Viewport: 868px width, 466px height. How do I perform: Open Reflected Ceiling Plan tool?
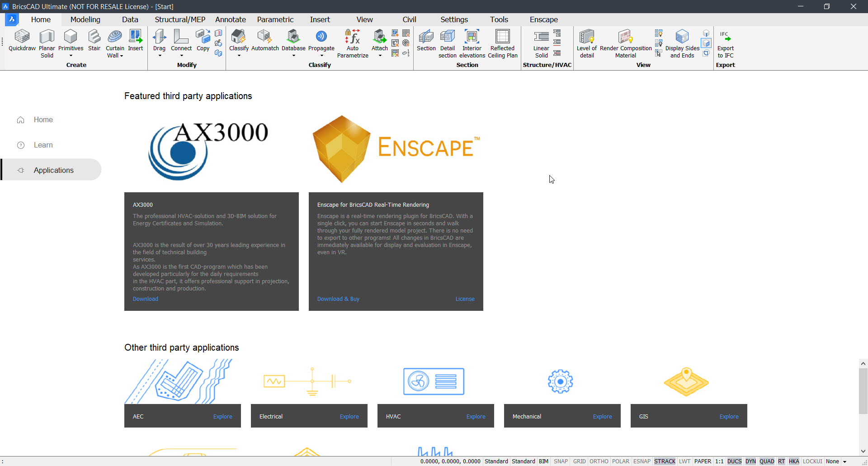pyautogui.click(x=502, y=43)
